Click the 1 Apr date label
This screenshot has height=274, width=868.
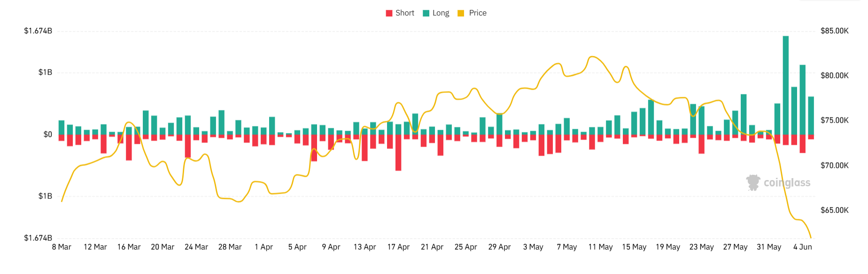tap(264, 247)
